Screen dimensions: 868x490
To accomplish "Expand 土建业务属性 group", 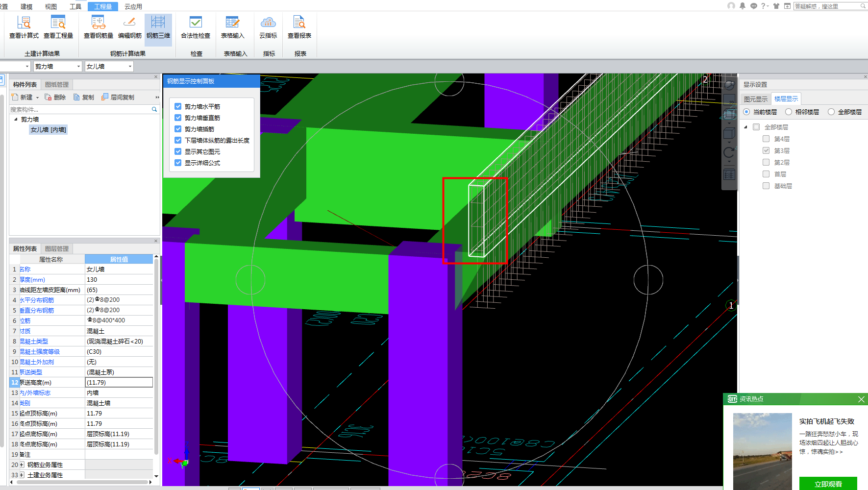I will pyautogui.click(x=22, y=475).
